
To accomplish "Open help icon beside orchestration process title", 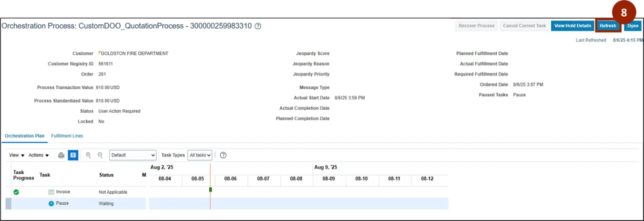I will click(258, 26).
